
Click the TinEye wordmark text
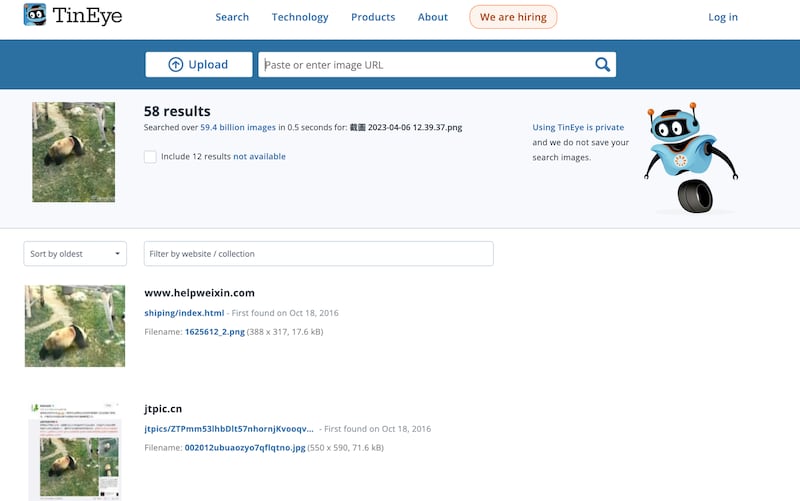coord(87,15)
